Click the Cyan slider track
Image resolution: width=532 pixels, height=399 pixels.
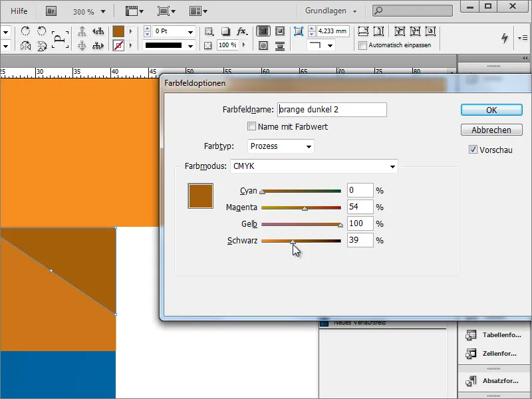point(301,191)
